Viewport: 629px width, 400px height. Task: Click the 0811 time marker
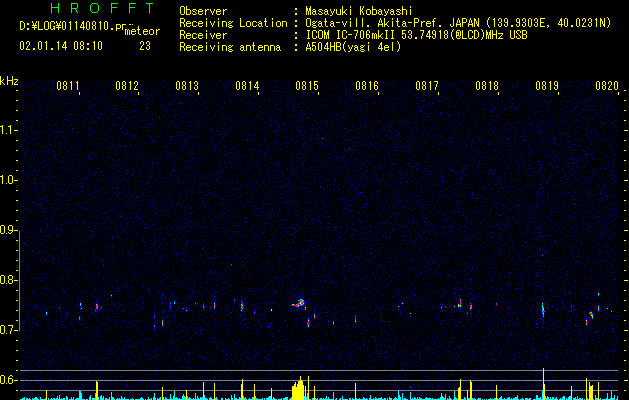click(x=67, y=85)
